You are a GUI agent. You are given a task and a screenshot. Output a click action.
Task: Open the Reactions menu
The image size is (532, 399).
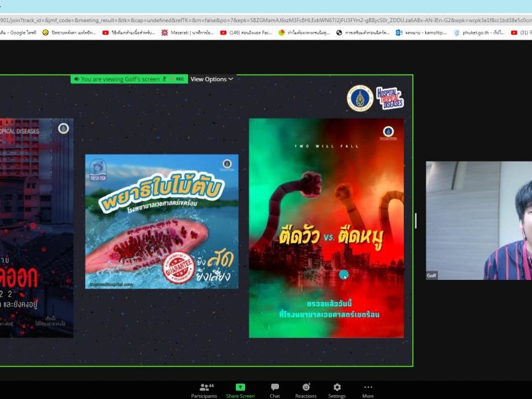click(x=306, y=390)
